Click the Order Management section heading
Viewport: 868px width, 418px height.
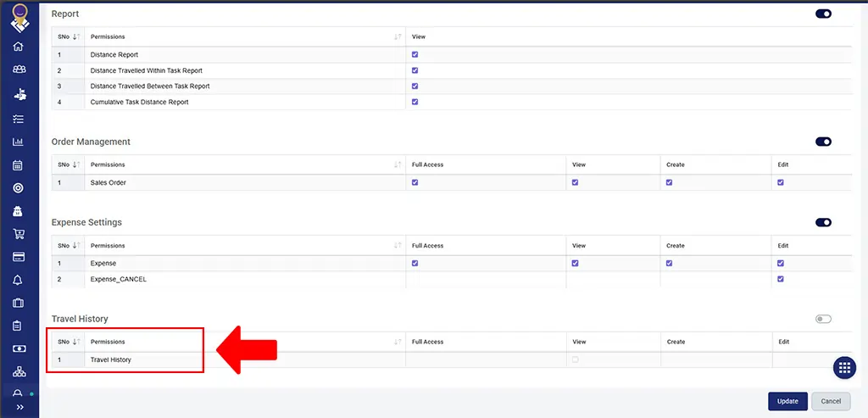91,142
